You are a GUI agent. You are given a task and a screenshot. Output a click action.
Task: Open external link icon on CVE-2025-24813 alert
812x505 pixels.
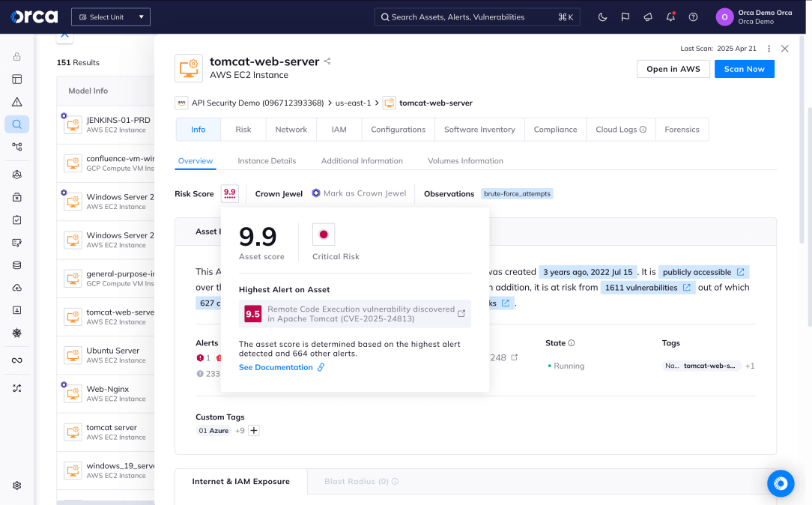(x=461, y=314)
